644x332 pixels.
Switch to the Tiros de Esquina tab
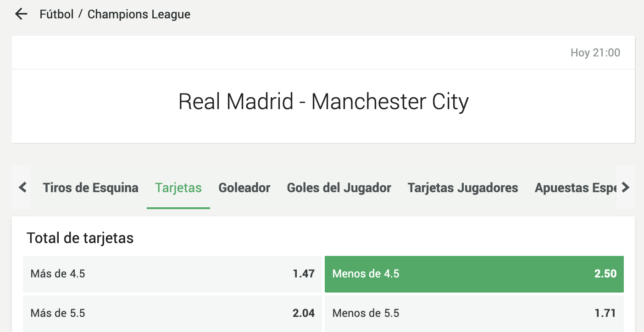click(90, 188)
